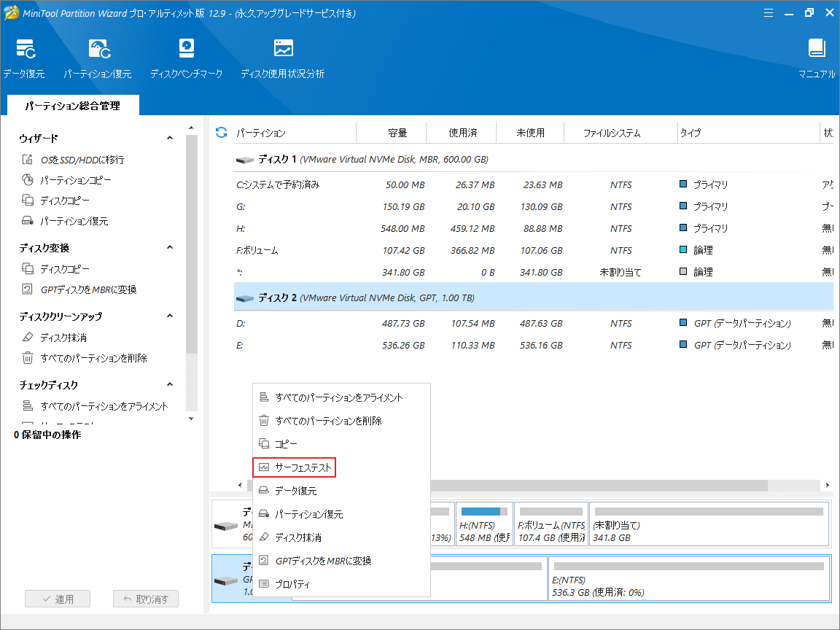Click OSをSSD/HDDに移行 link in sidebar
The height and width of the screenshot is (630, 840).
click(82, 160)
